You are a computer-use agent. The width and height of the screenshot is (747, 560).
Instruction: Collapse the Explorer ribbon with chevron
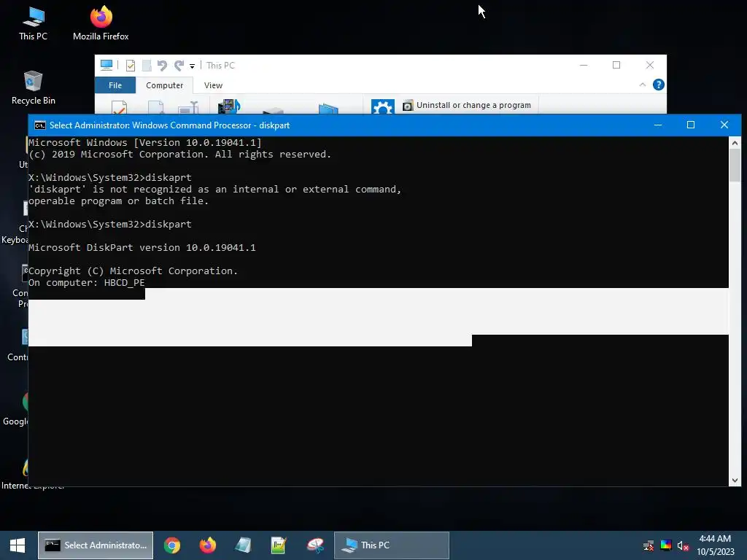coord(642,85)
